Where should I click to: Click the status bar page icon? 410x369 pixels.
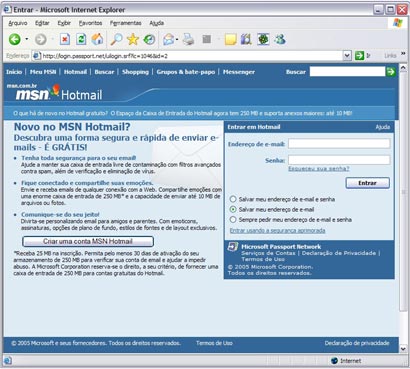tap(8, 361)
